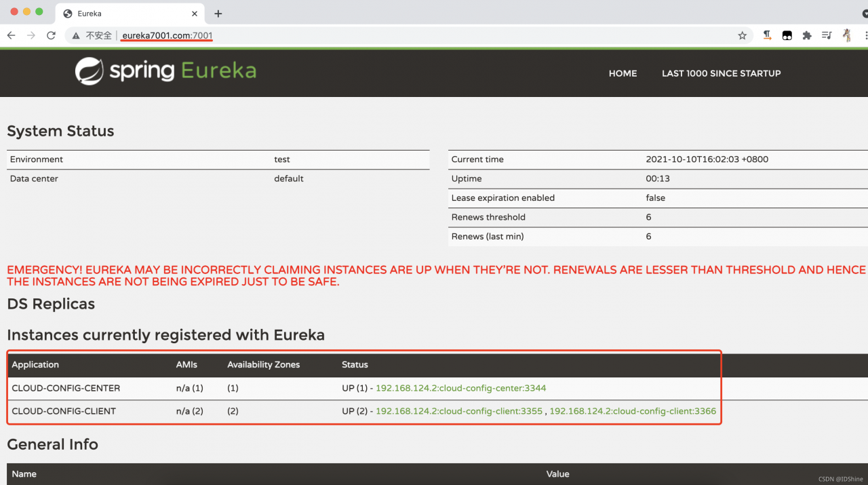868x485 pixels.
Task: Open the user profile avatar
Action: click(x=847, y=35)
